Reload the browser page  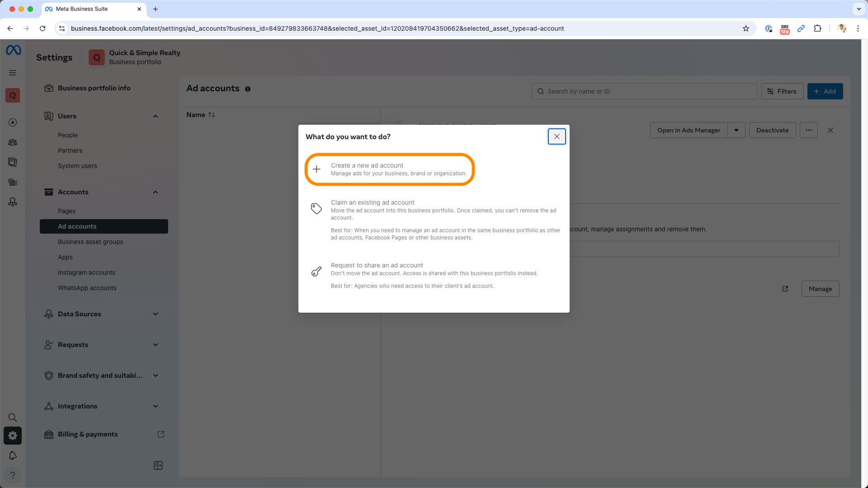(x=42, y=28)
